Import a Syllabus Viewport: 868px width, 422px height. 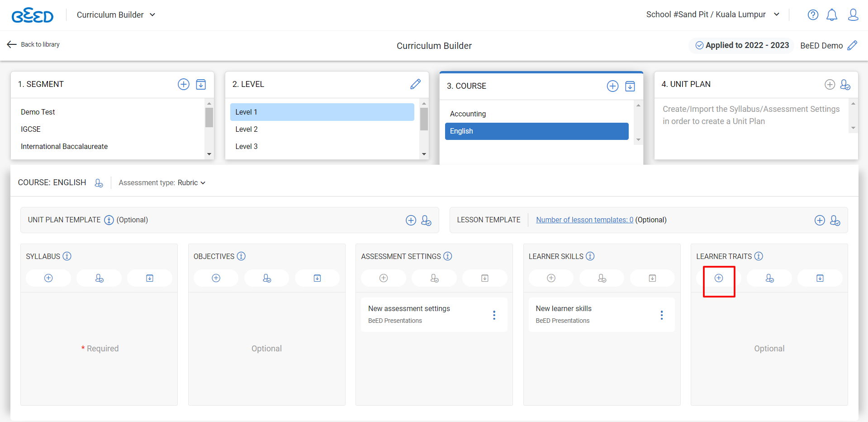click(x=150, y=278)
